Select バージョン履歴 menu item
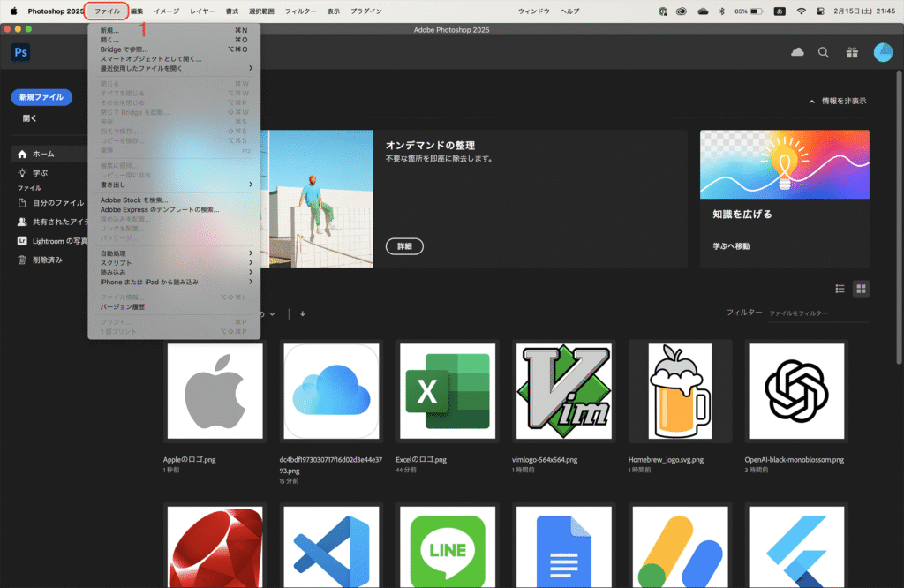The image size is (904, 588). pyautogui.click(x=174, y=306)
